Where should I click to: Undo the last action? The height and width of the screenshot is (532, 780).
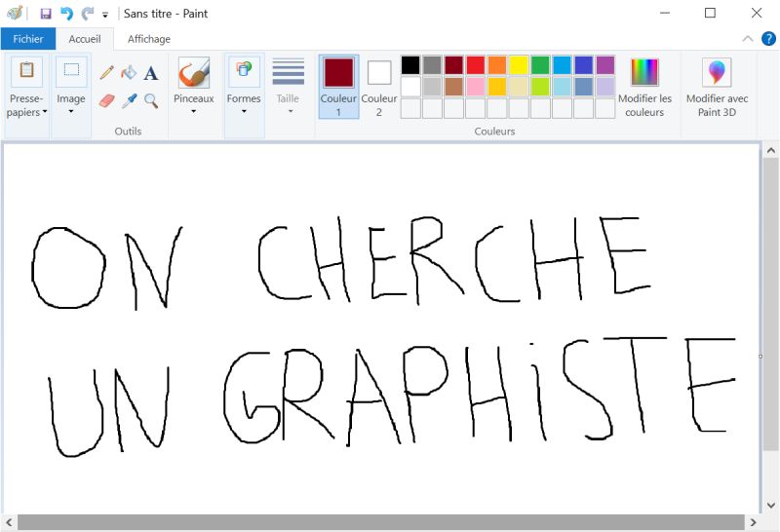(66, 14)
